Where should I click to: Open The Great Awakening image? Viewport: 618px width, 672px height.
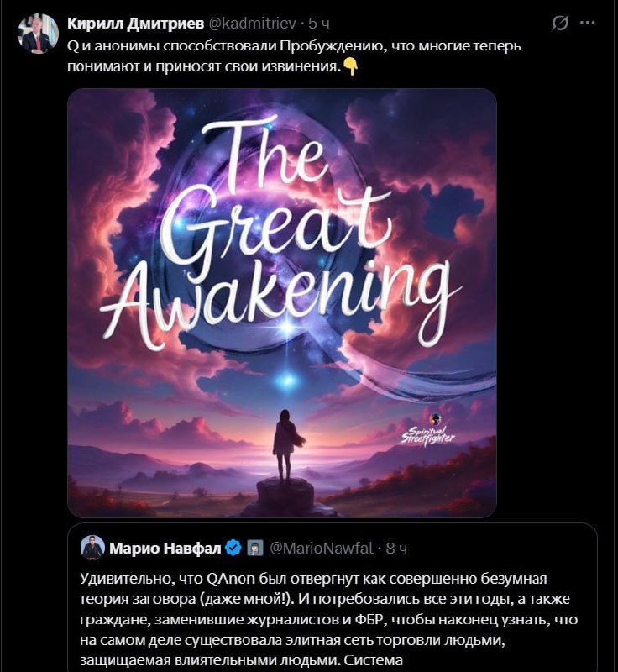[282, 303]
